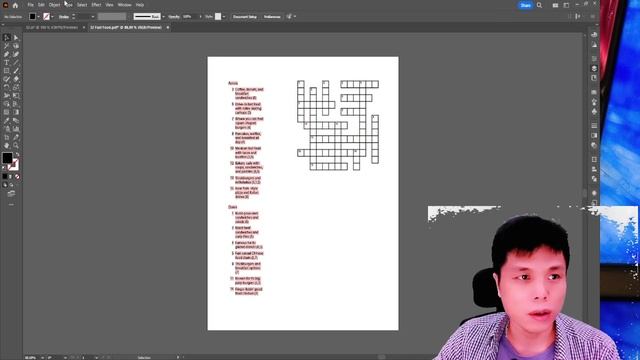640x360 pixels.
Task: Open the graphic style dropdown
Action: tap(224, 17)
